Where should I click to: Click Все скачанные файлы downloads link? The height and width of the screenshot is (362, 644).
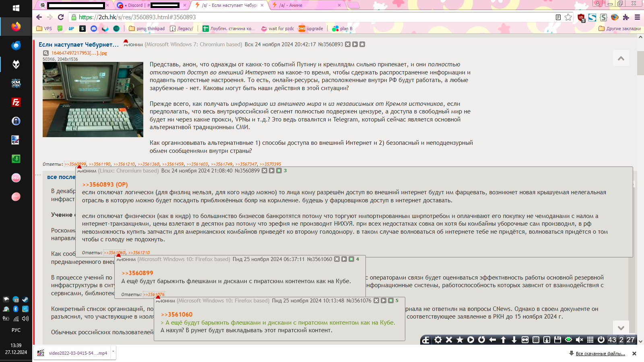coord(600,354)
